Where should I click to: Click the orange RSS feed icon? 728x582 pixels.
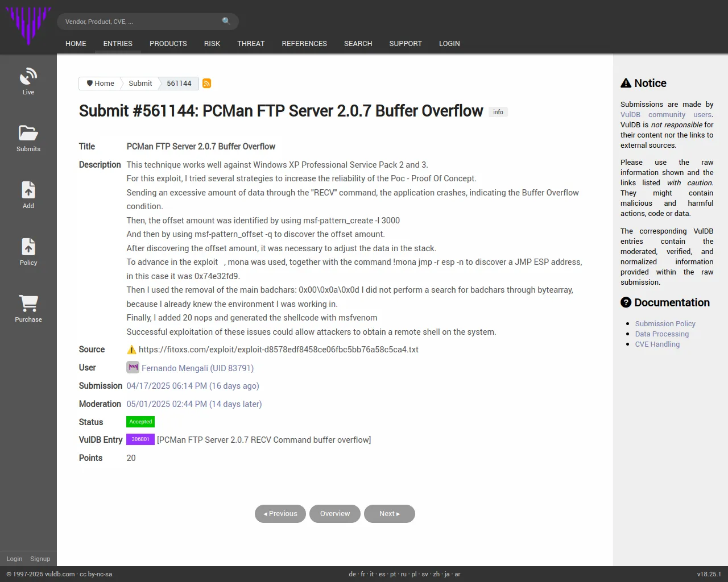point(206,84)
